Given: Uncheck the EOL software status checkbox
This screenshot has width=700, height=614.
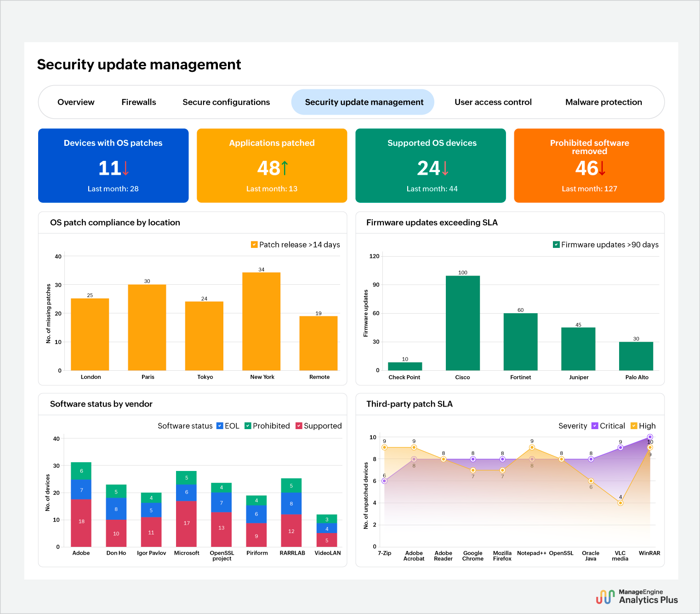Looking at the screenshot, I should click(x=220, y=426).
